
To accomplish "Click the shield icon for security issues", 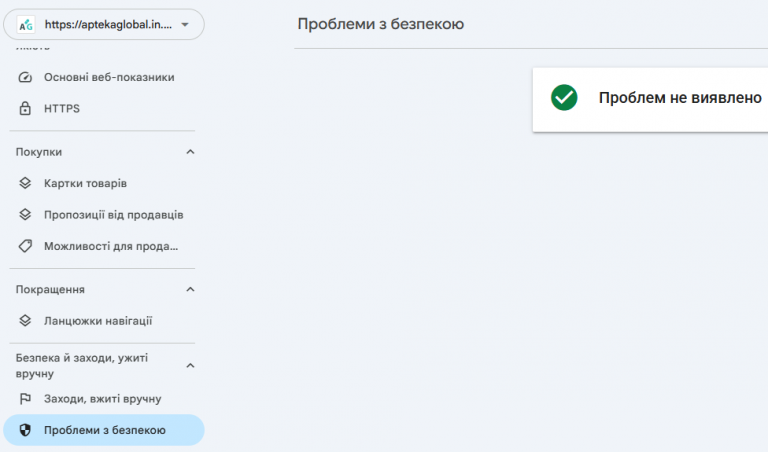I will 25,430.
